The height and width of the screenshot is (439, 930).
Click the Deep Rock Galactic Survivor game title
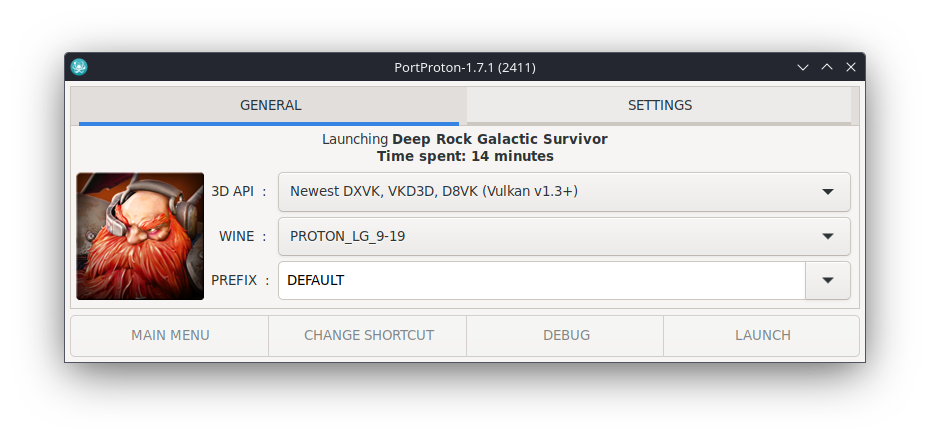[499, 139]
